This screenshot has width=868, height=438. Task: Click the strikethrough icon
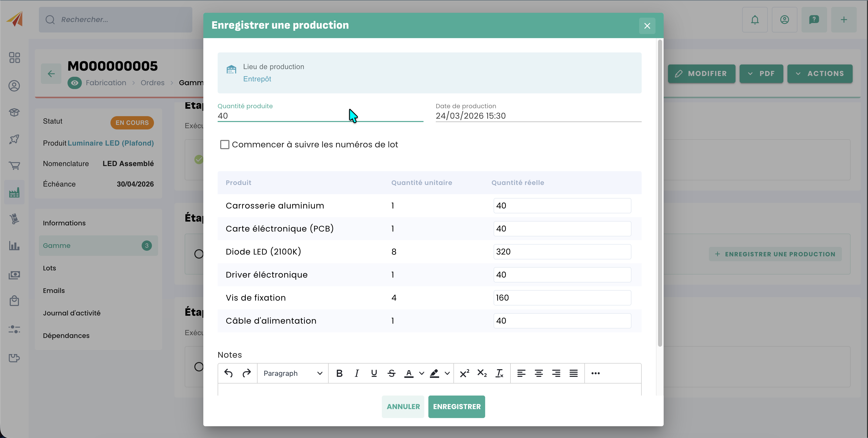coord(391,373)
